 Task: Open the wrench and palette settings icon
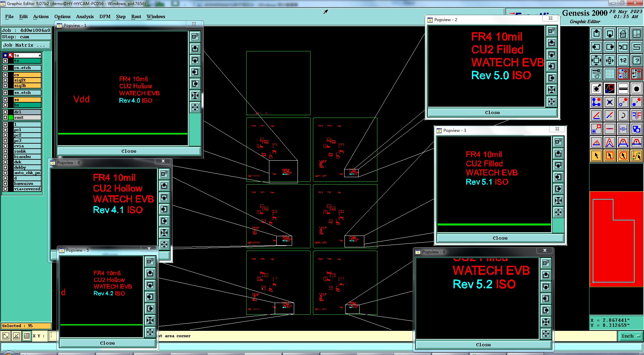[596, 73]
